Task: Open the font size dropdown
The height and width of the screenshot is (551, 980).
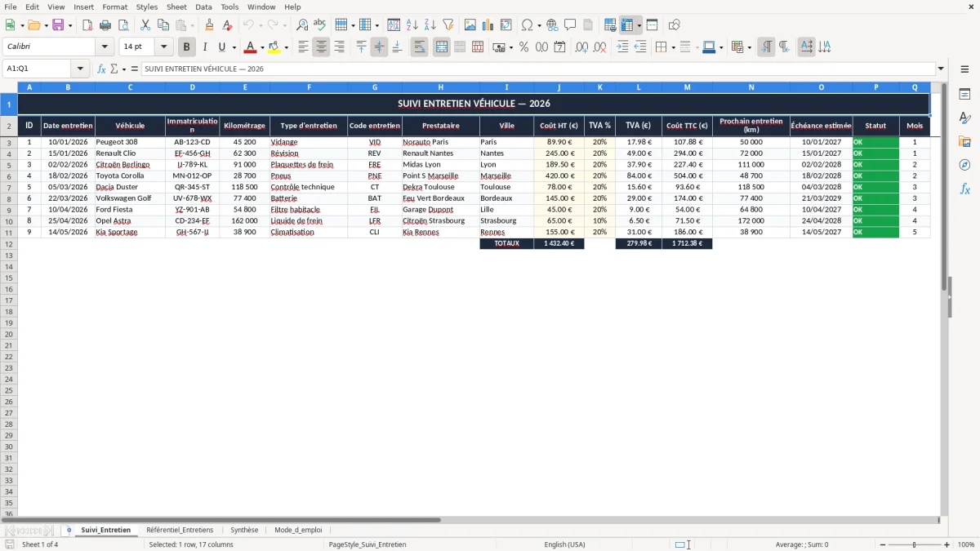Action: (x=163, y=47)
